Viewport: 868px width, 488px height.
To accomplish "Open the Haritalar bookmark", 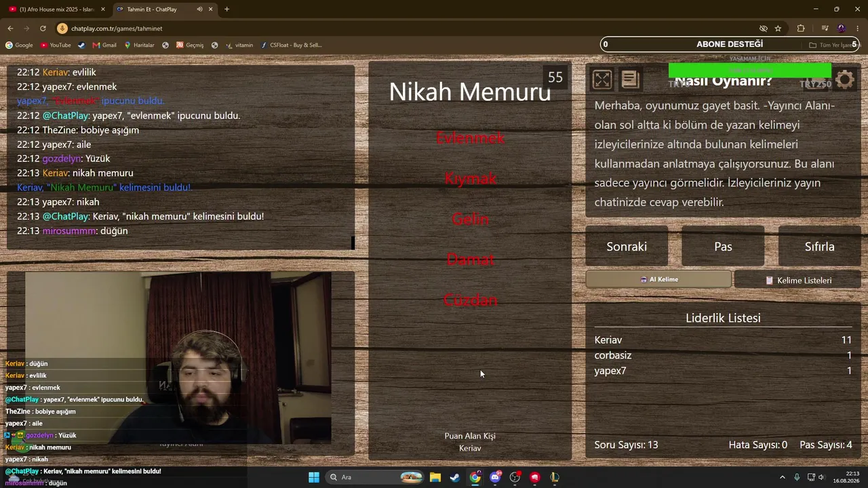I will tap(139, 45).
